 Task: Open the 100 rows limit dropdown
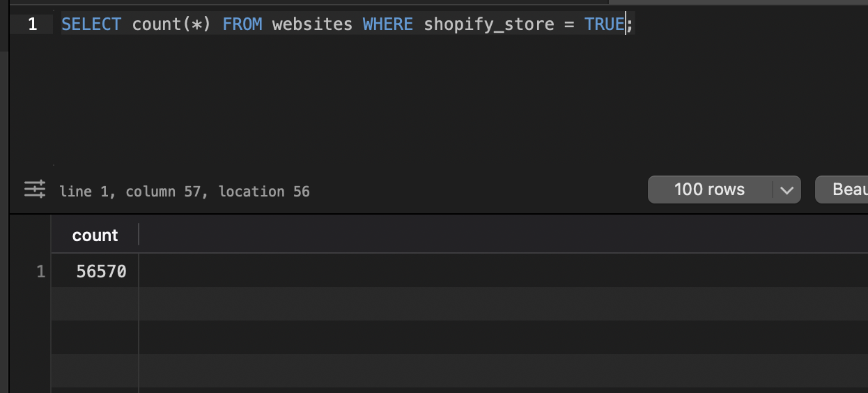709,190
